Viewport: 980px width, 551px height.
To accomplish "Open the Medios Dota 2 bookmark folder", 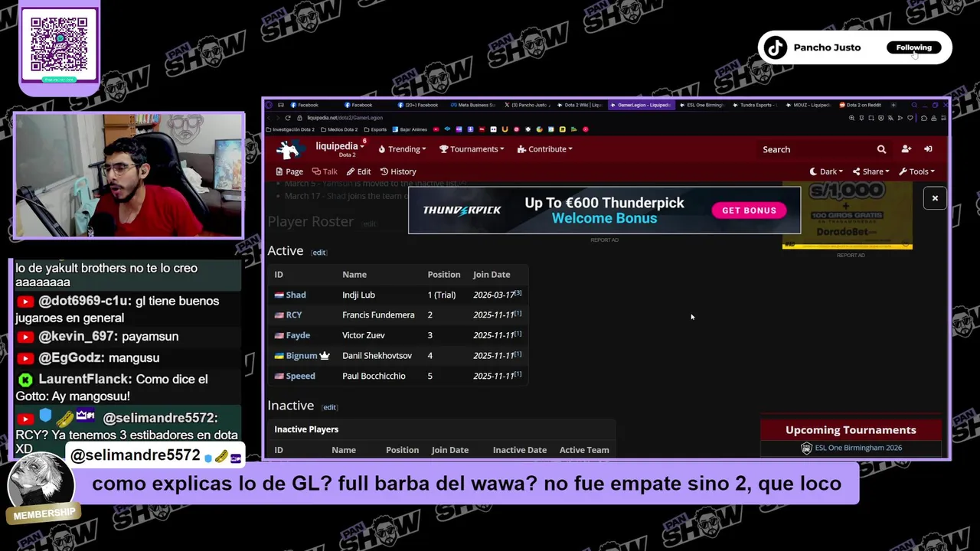I will pos(340,129).
